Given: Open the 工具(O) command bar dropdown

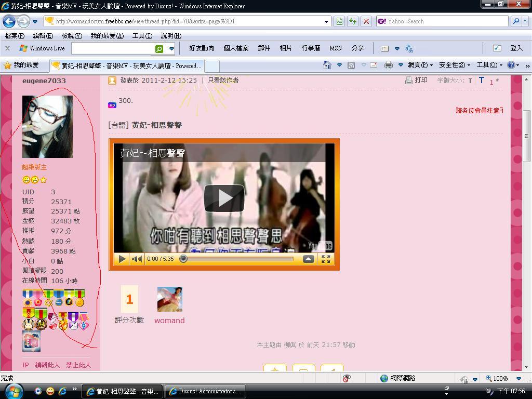Looking at the screenshot, I should [489, 65].
